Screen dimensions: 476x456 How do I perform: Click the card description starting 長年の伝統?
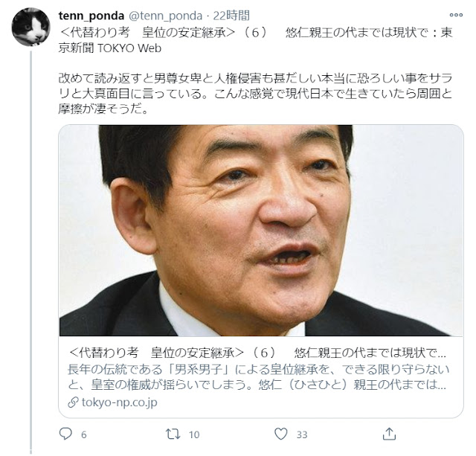pos(258,377)
